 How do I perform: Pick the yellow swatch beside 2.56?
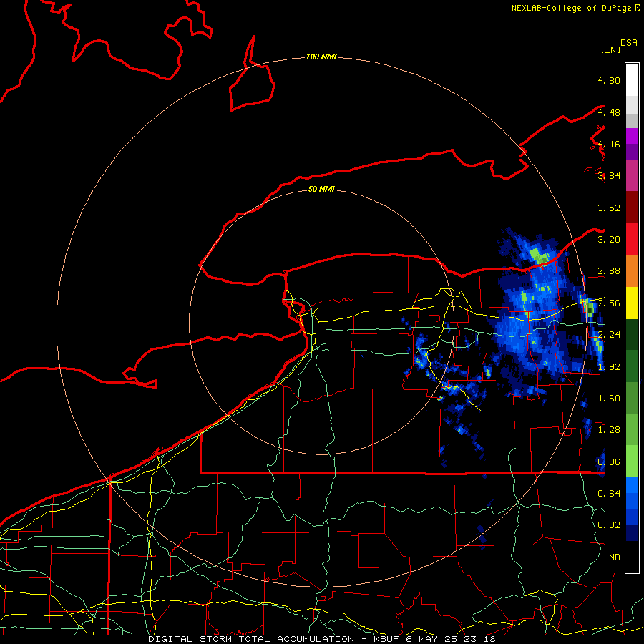coord(632,303)
